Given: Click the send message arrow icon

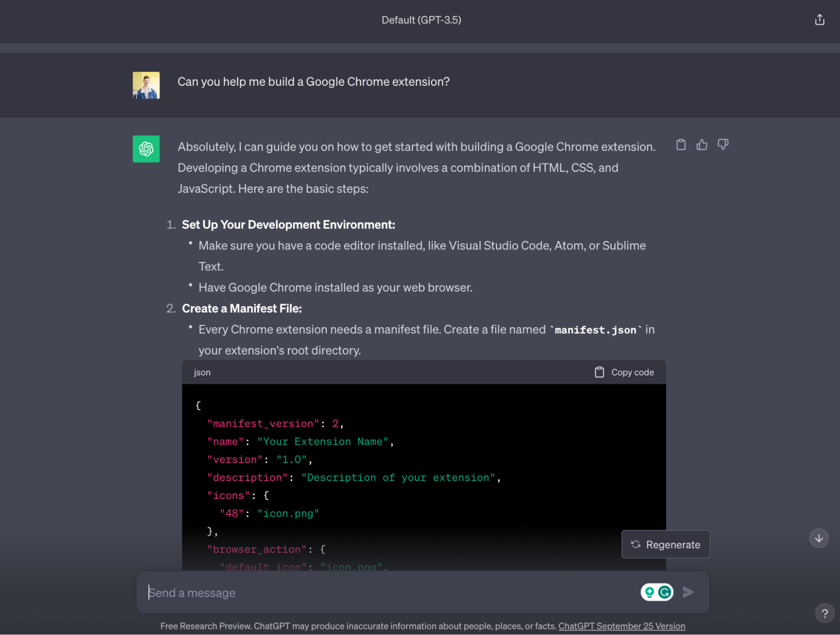Looking at the screenshot, I should click(x=688, y=593).
